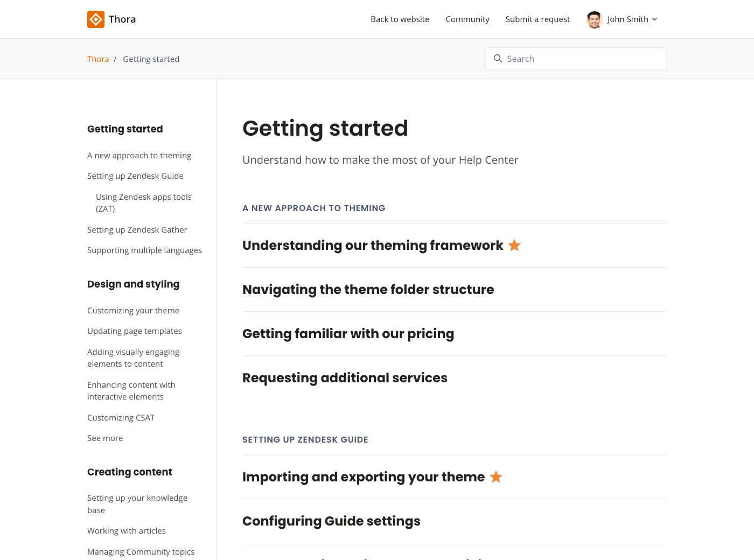Open Configuring Guide settings article

pyautogui.click(x=331, y=521)
